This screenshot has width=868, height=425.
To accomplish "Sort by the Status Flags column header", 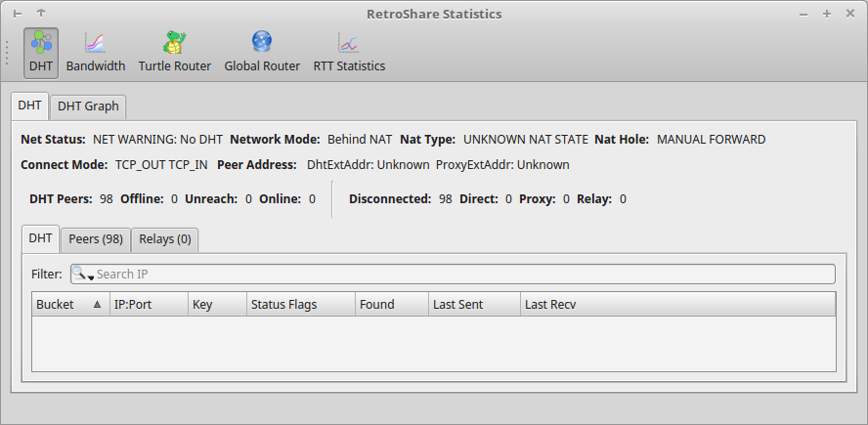I will [301, 305].
